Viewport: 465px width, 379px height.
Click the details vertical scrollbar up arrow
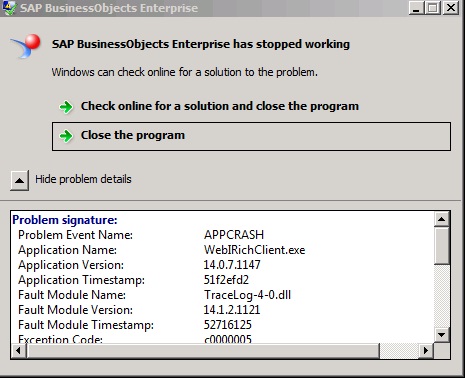(x=442, y=219)
